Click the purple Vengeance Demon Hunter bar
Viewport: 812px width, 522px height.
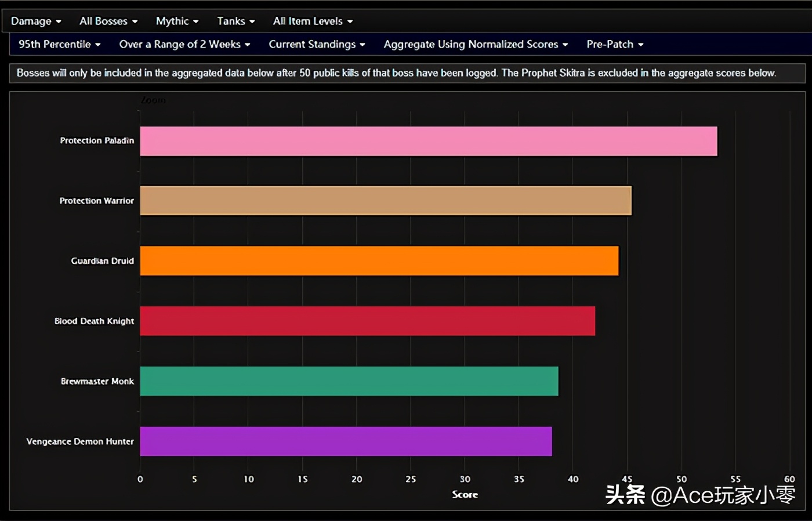click(346, 441)
